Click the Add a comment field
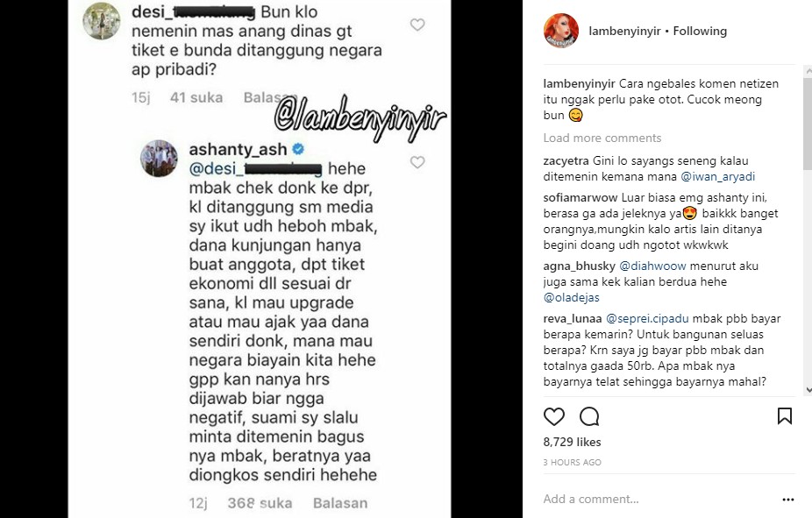The height and width of the screenshot is (518, 812). point(658,499)
